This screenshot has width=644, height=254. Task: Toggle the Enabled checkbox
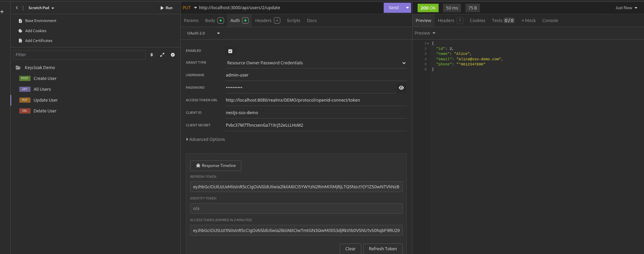point(230,51)
